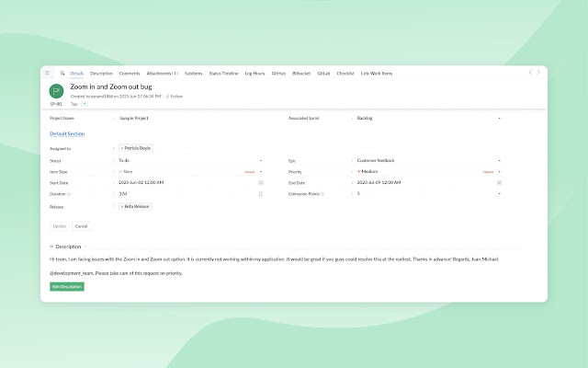Viewport: 588px width, 368px height.
Task: Open the Comments tab
Action: [130, 74]
